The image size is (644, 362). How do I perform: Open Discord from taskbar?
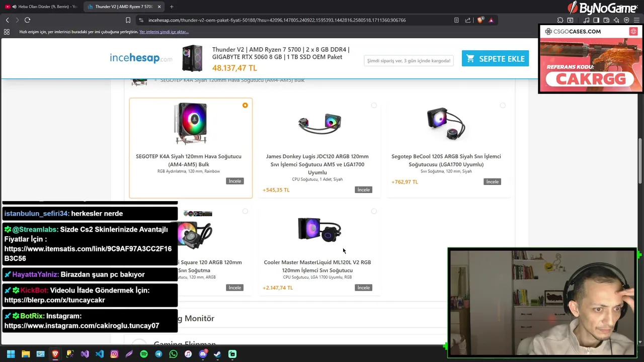[203, 354]
